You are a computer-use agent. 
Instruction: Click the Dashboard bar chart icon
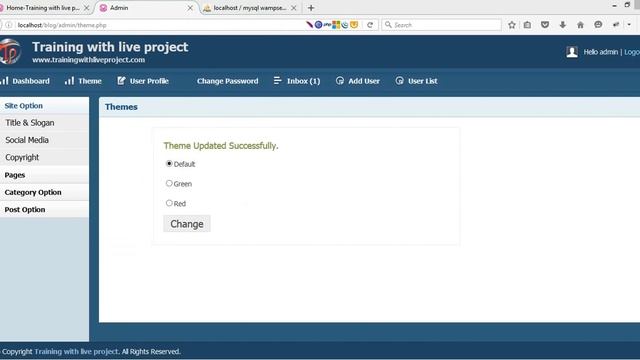[4, 80]
